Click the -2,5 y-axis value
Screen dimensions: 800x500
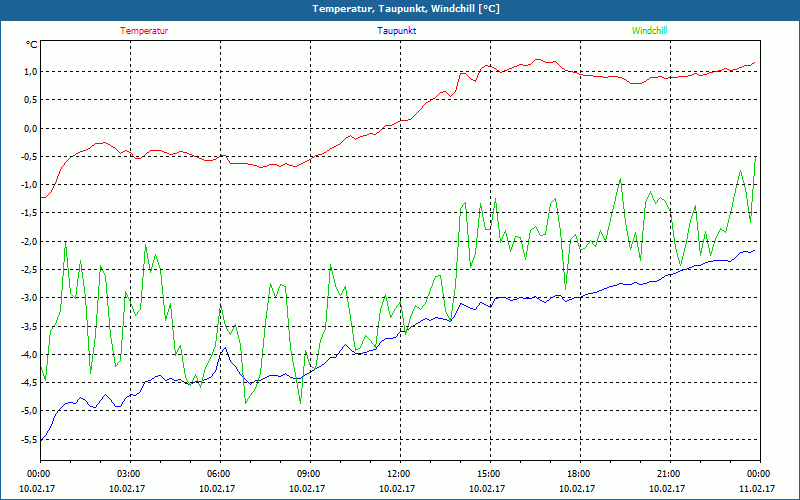(30, 269)
